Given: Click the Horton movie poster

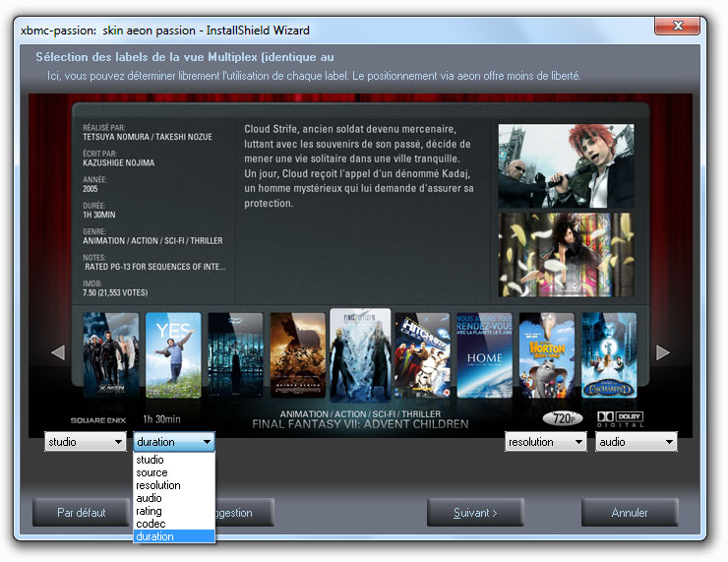Looking at the screenshot, I should [547, 355].
